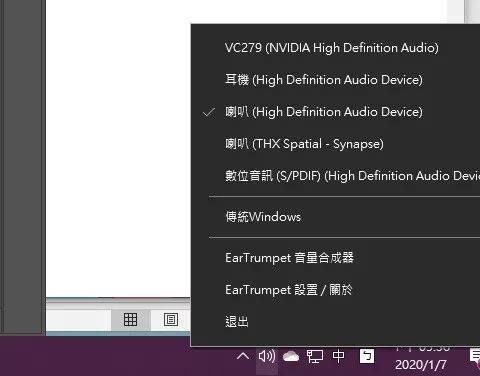Open the IME mode icon beside 中

coord(367,356)
